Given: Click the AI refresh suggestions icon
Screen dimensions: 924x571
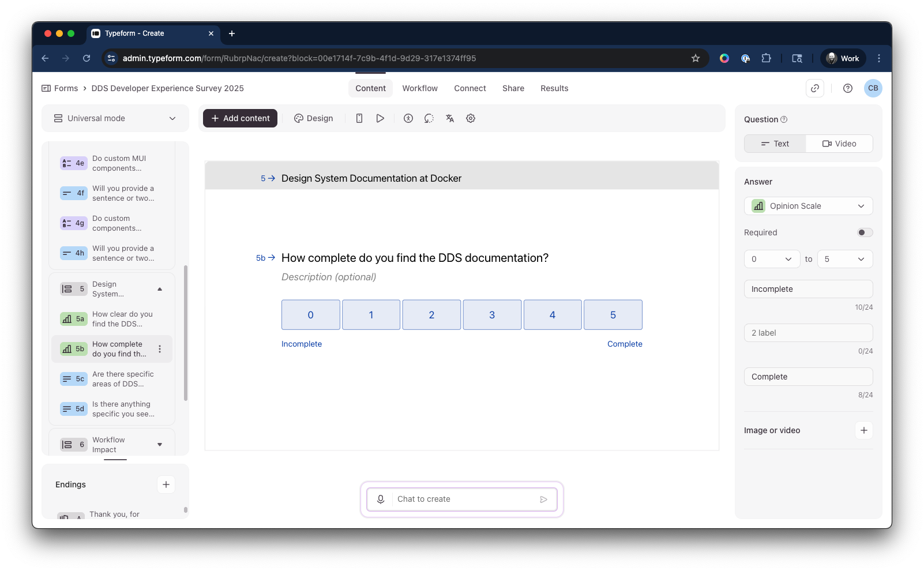Looking at the screenshot, I should [x=429, y=118].
